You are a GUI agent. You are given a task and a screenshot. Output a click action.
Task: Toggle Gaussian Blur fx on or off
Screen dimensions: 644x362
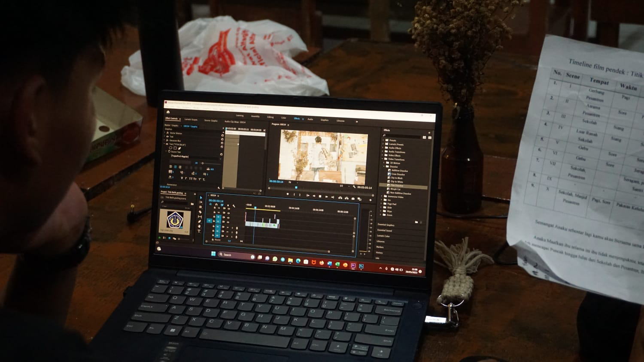pos(167,140)
